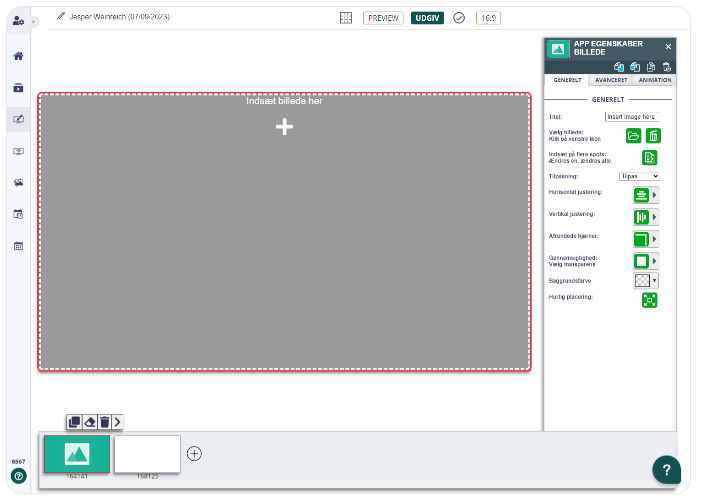Click the Baggrundsfarve color swatch

[x=642, y=281]
